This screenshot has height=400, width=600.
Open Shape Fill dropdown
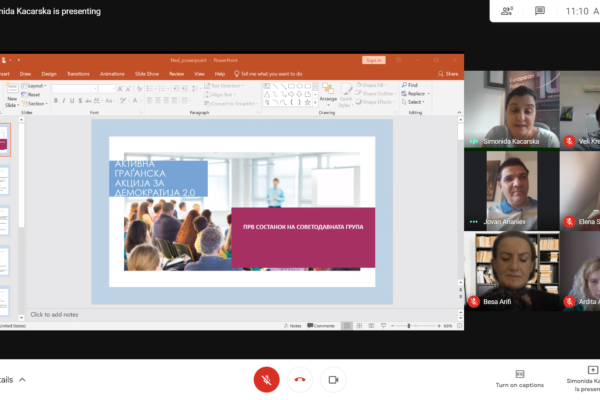tap(372, 85)
